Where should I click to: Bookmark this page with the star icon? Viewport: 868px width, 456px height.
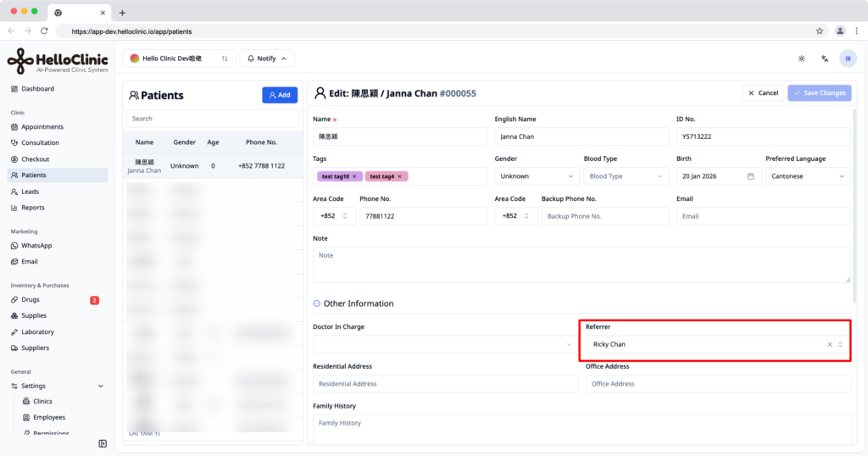tap(820, 31)
